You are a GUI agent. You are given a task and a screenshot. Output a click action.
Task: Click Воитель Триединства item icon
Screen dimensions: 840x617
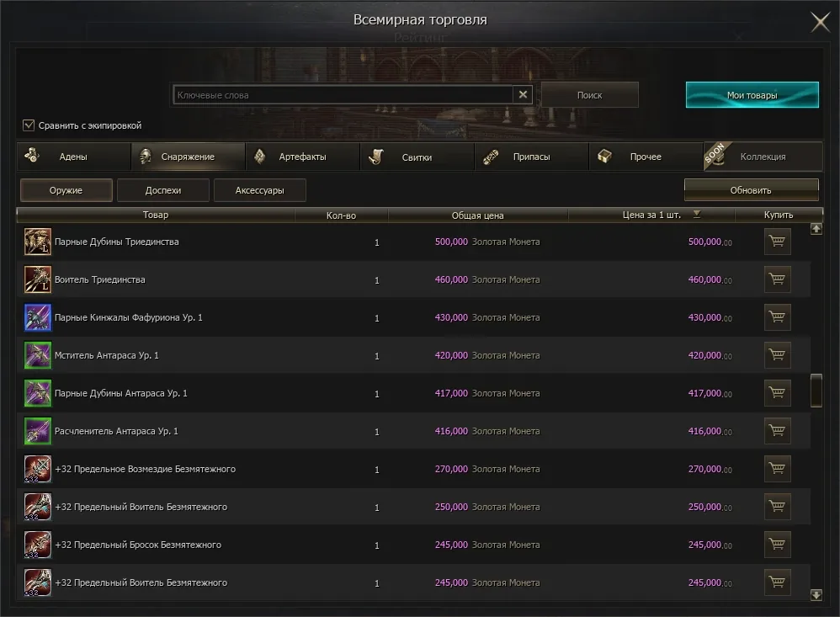(x=38, y=279)
